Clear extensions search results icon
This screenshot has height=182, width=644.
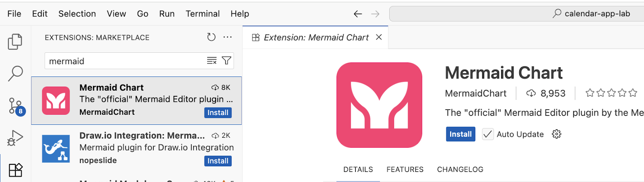click(x=212, y=61)
